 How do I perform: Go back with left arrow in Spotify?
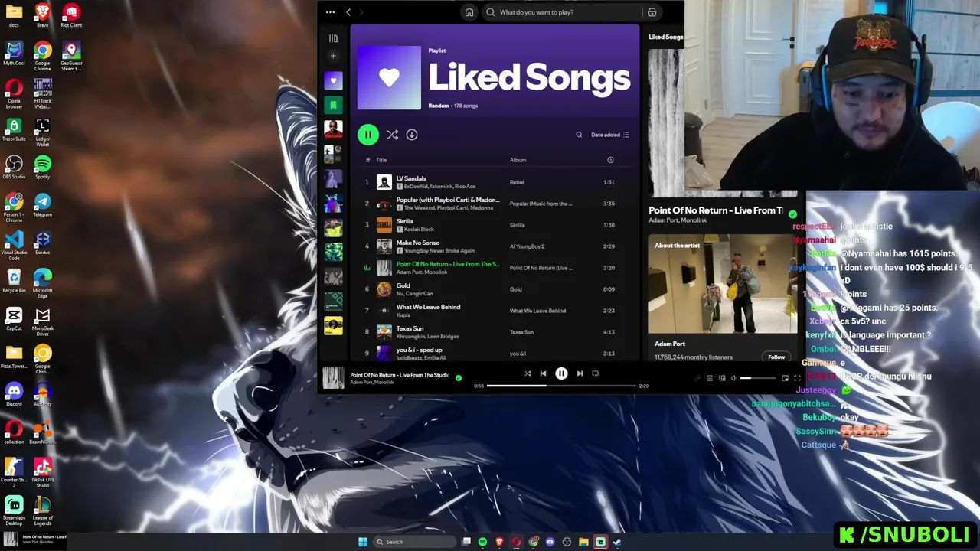(348, 12)
